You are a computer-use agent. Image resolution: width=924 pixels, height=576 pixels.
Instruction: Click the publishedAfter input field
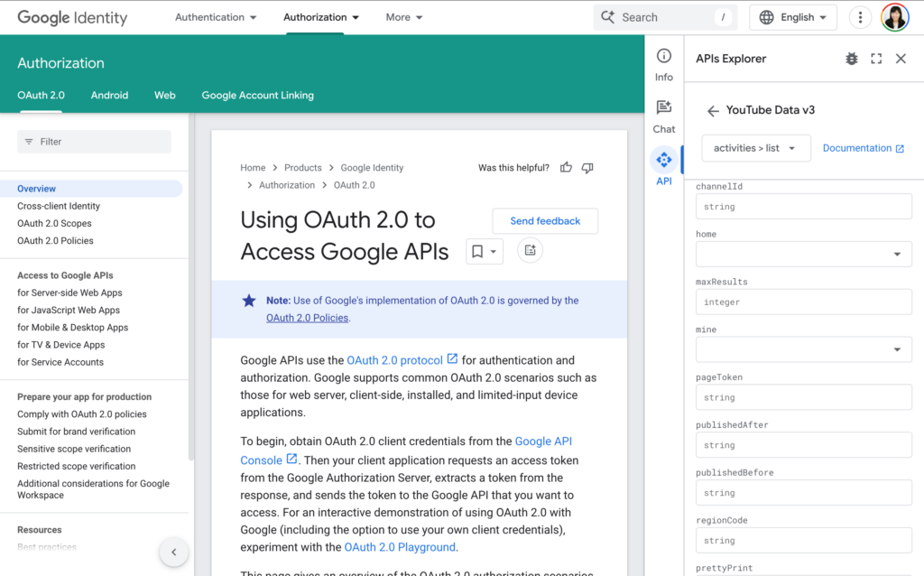tap(804, 445)
